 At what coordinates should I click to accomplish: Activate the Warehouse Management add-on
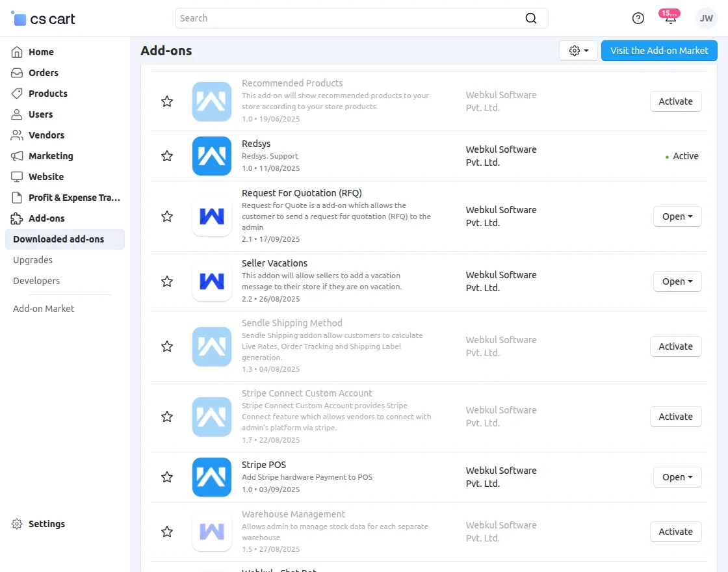(675, 531)
